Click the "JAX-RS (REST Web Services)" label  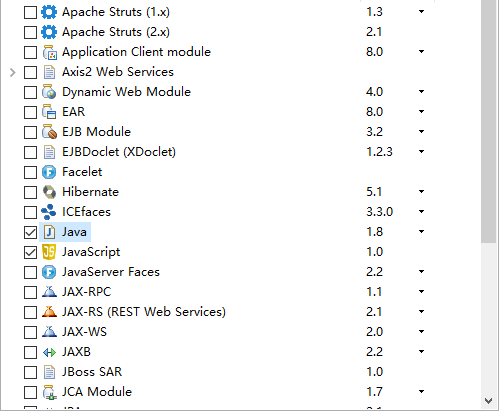pos(144,312)
